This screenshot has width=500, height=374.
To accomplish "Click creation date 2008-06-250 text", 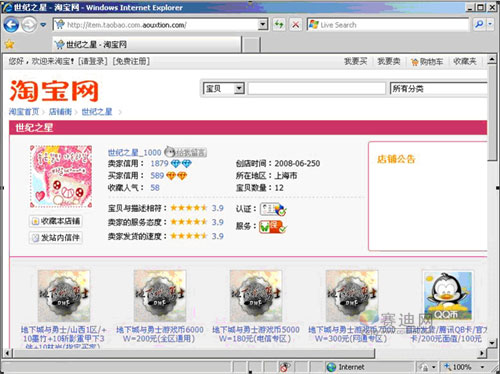I will tap(297, 164).
